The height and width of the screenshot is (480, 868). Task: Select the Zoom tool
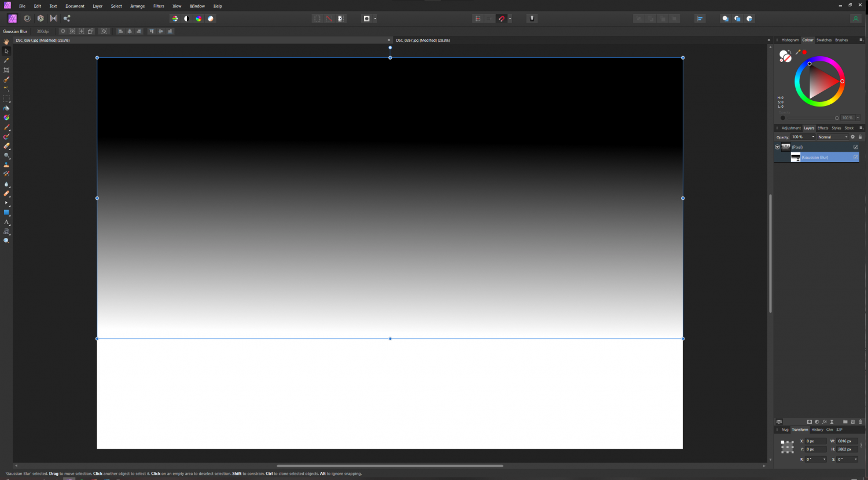pos(6,240)
